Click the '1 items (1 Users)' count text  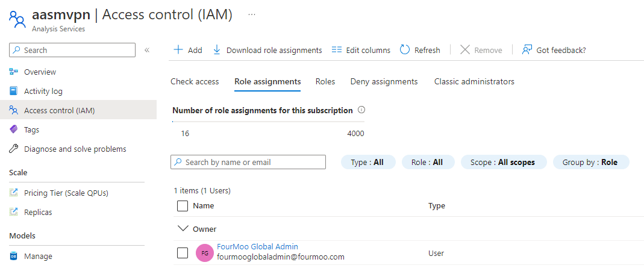click(x=202, y=191)
